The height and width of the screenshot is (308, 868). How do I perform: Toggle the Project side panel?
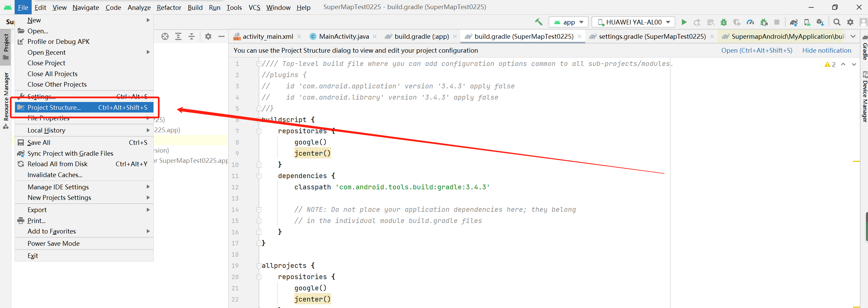(6, 47)
